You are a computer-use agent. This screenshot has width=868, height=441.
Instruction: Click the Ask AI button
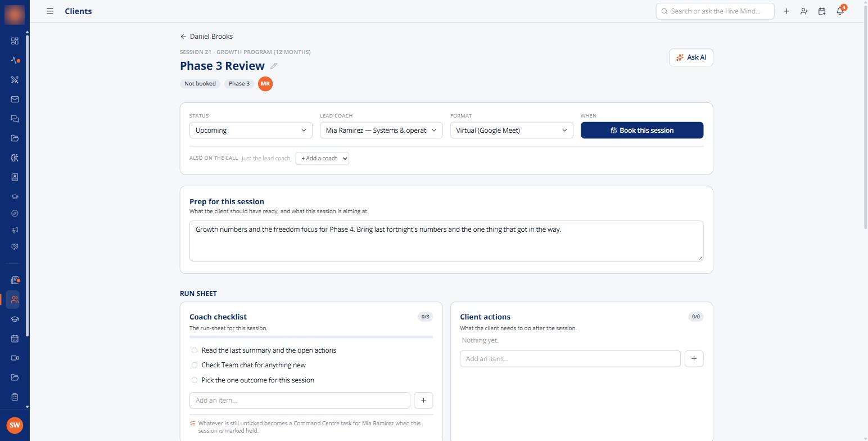pos(691,57)
